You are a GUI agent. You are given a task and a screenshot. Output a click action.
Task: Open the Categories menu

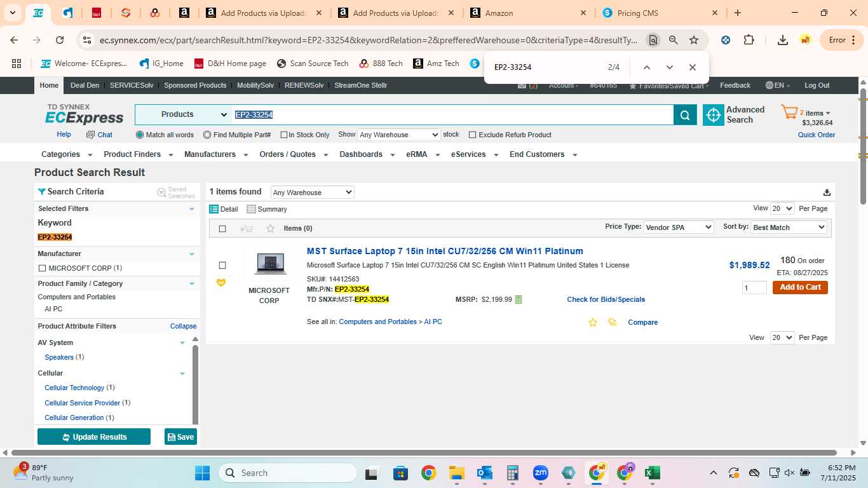coord(67,154)
